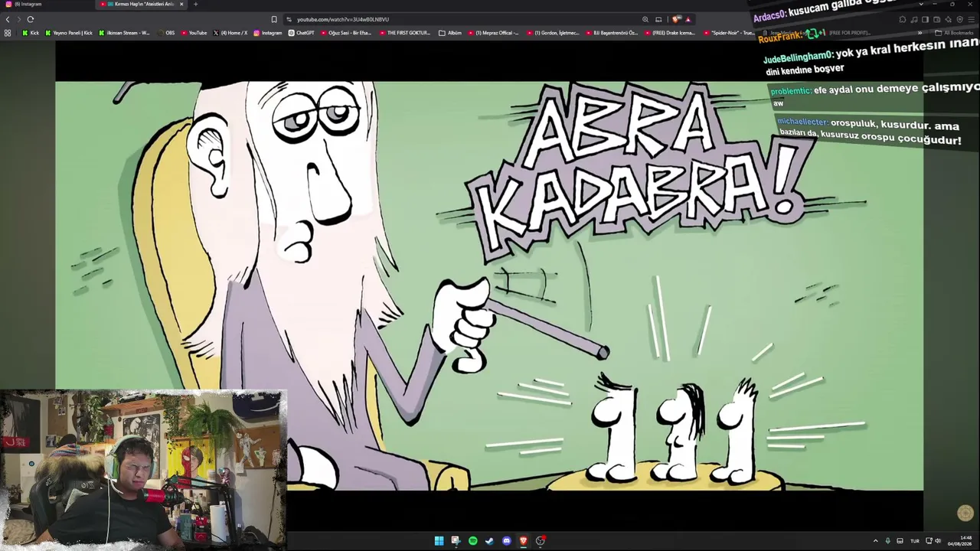Open the ChatGPT bookmark
980x551 pixels.
click(x=301, y=33)
